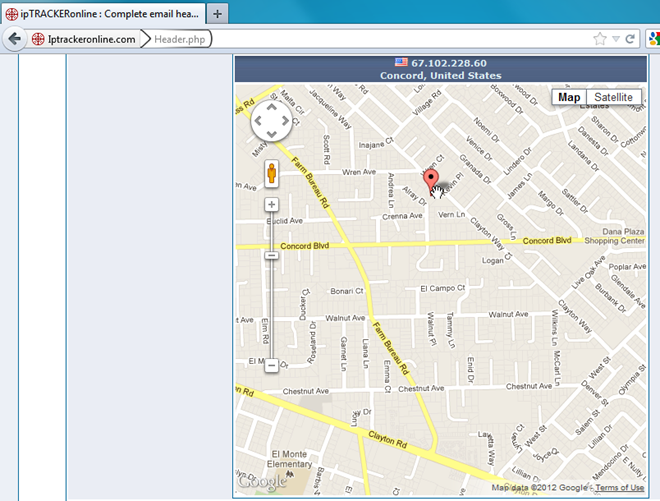Screen dimensions: 660x501
Task: Click the El Campo Ct street label
Action: (443, 288)
